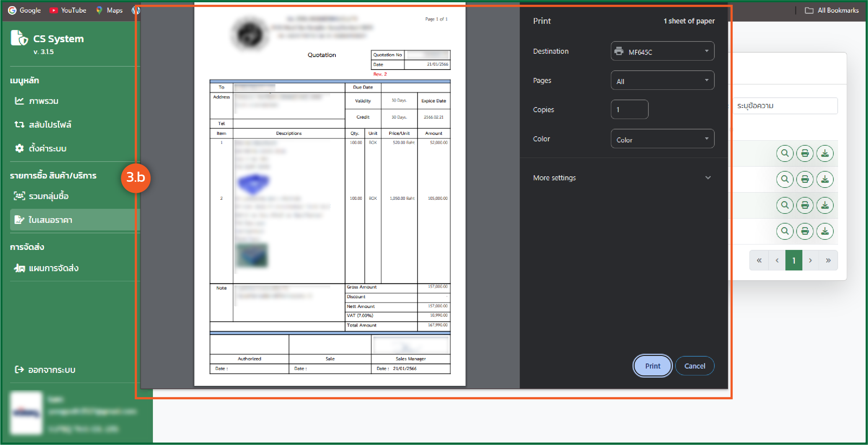Click the download icon in first row
Viewport: 868px width, 445px height.
pos(825,154)
